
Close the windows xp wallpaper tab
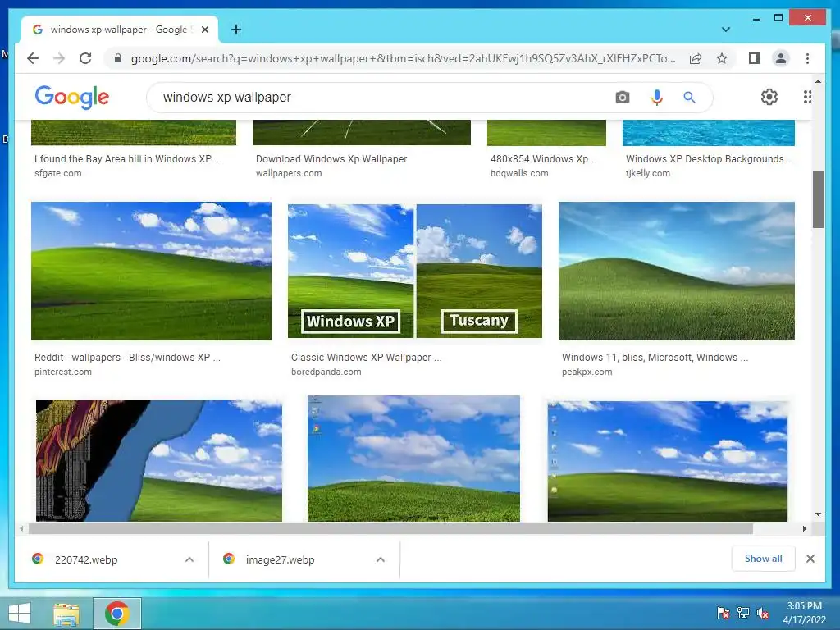click(204, 30)
